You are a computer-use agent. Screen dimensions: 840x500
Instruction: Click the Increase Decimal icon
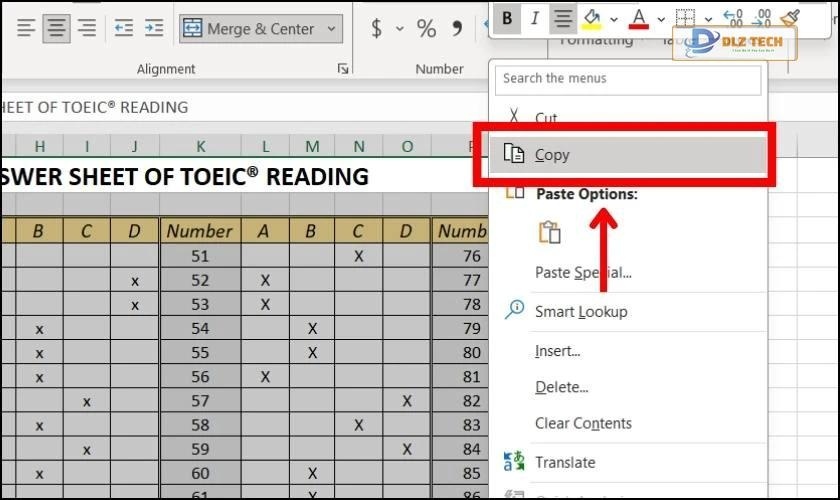tap(732, 17)
